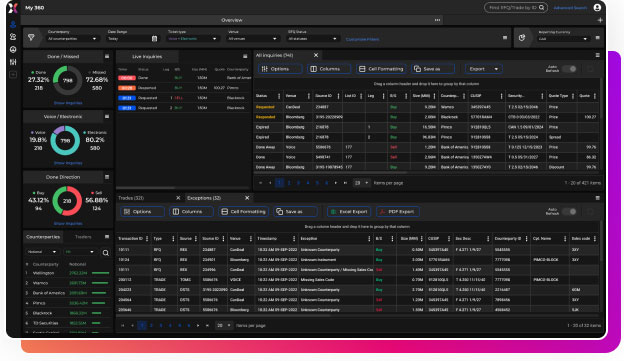Click the filter funnel icon

coord(31,37)
